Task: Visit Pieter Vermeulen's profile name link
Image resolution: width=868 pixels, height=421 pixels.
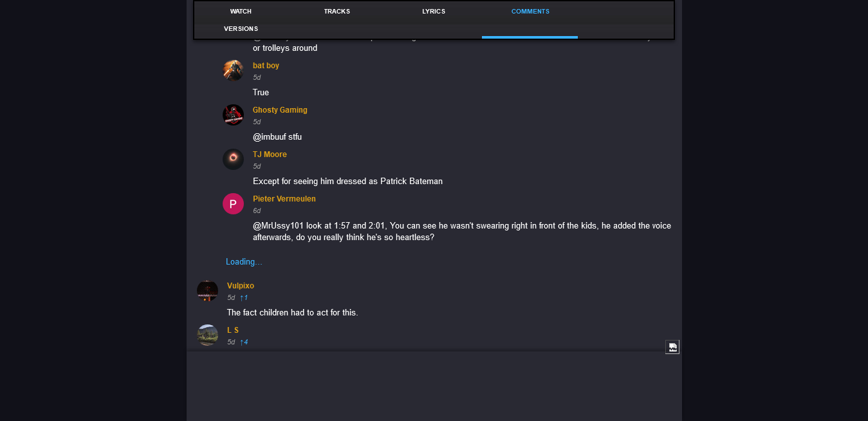Action: click(x=284, y=199)
